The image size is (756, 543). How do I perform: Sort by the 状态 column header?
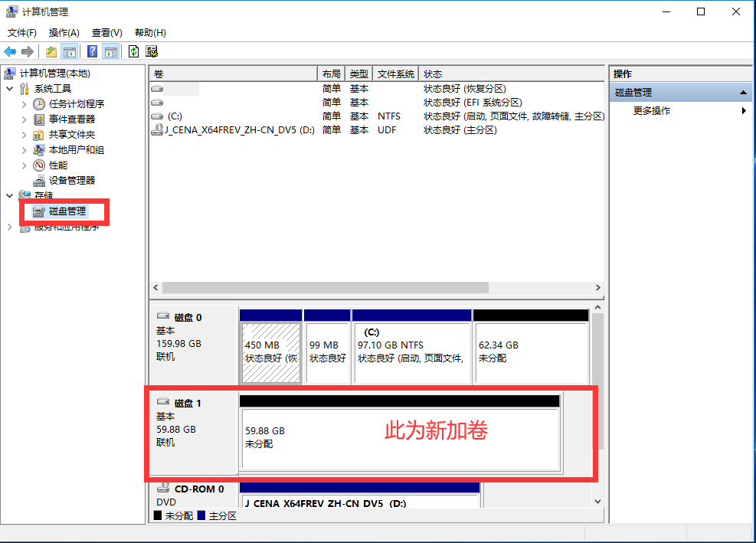click(x=511, y=74)
